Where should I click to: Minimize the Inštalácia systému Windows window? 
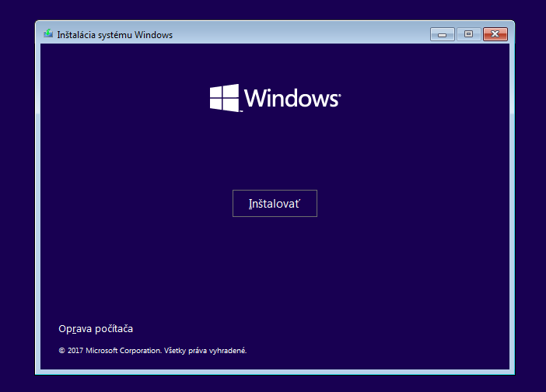(442, 34)
